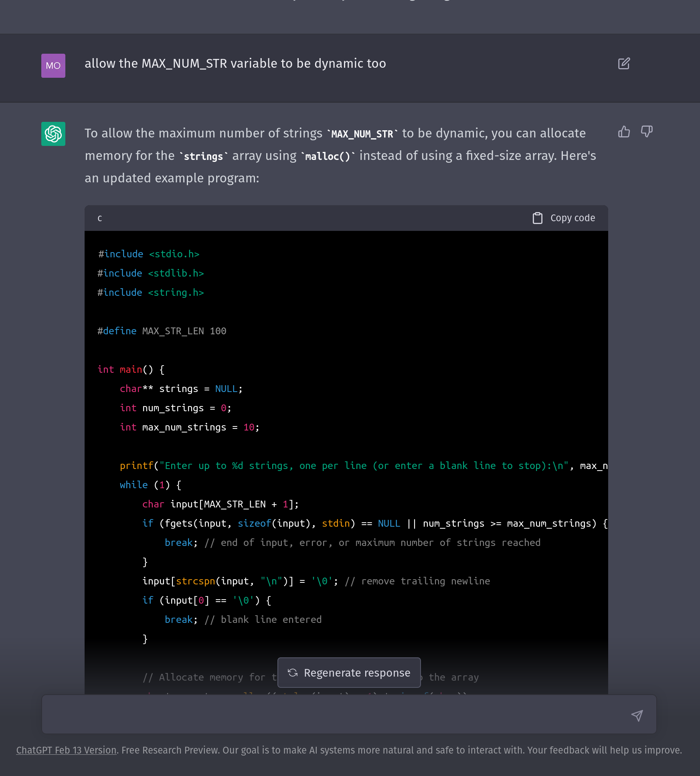Click the 'int max_num_strings = 10;' line
Image resolution: width=700 pixels, height=776 pixels.
pos(190,427)
